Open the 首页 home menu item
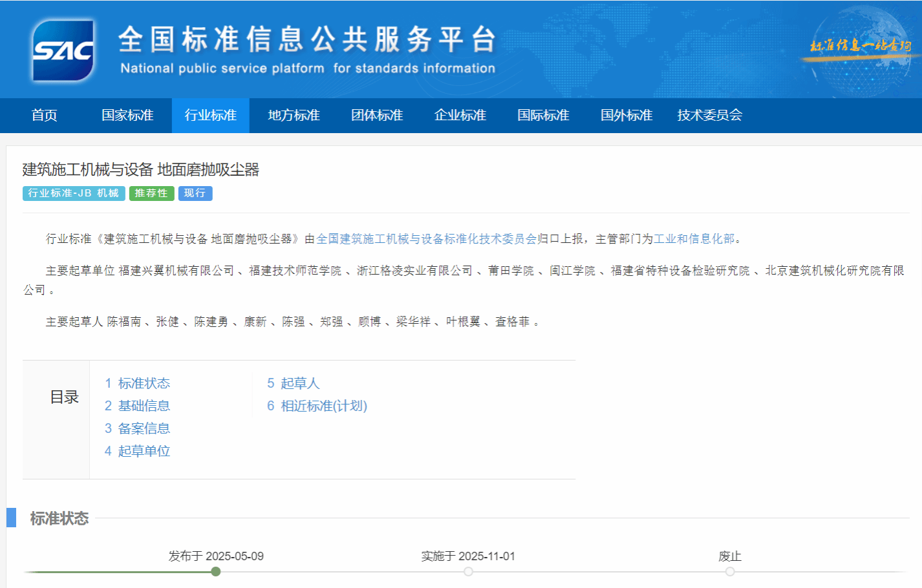922x588 pixels. click(x=44, y=116)
